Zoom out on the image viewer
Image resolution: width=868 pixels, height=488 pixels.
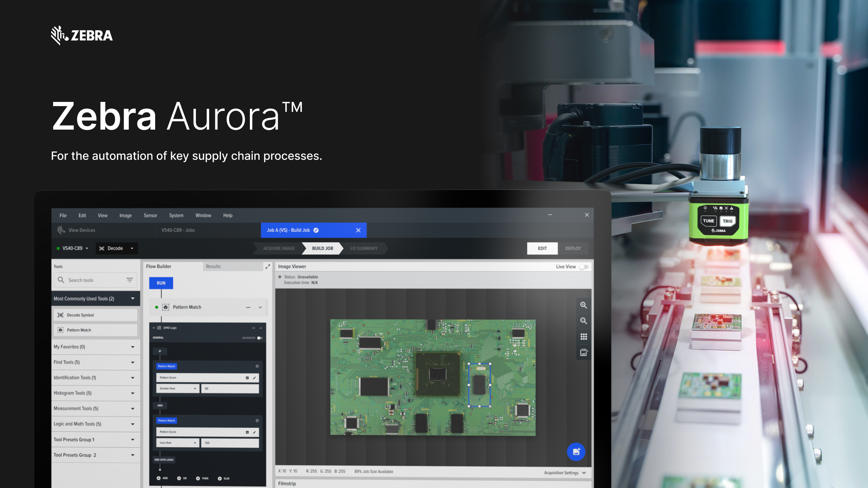pyautogui.click(x=584, y=321)
